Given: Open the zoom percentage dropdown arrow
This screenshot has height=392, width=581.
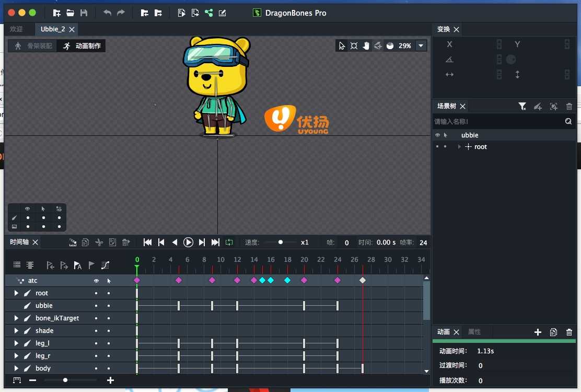Looking at the screenshot, I should tap(421, 45).
